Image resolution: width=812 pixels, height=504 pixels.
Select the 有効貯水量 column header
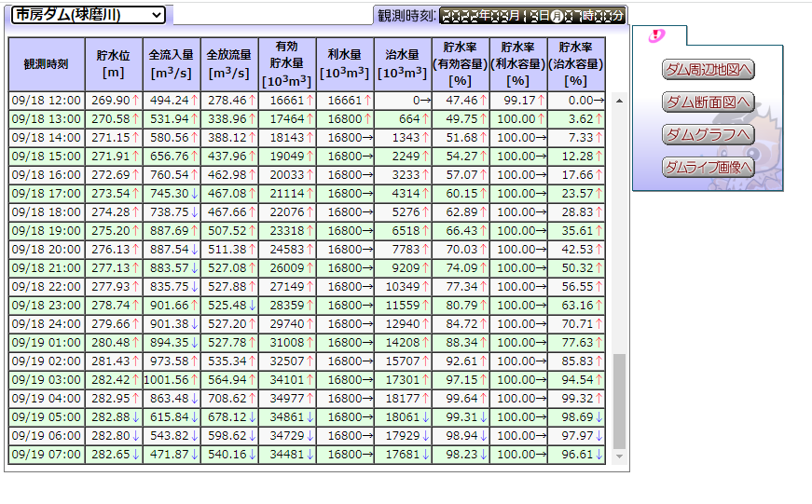click(x=287, y=64)
